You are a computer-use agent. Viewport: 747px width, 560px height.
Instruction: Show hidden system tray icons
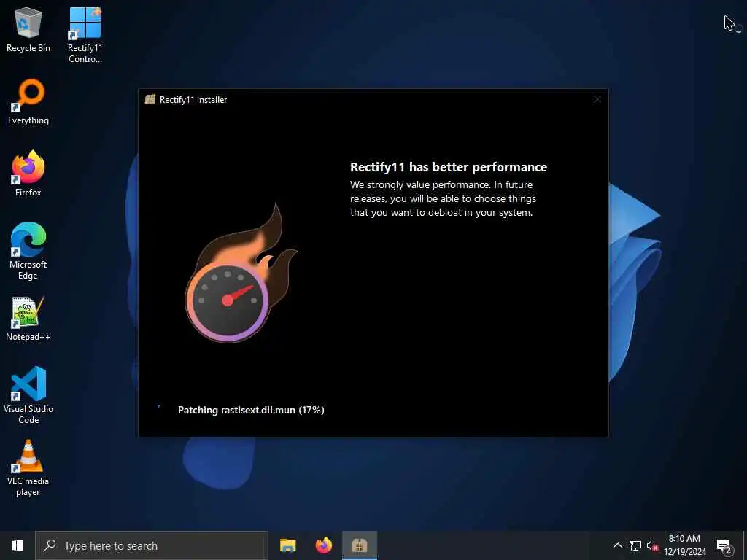pyautogui.click(x=617, y=545)
